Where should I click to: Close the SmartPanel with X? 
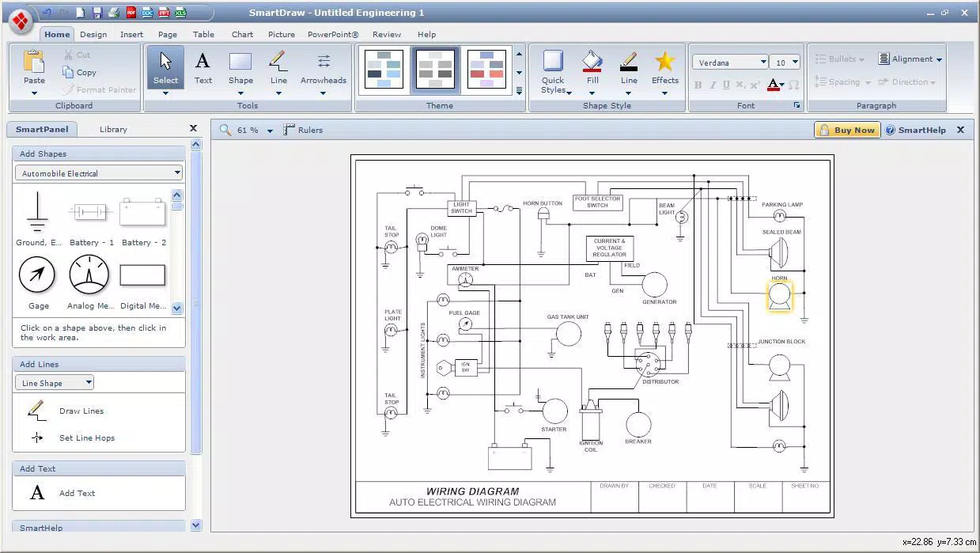(193, 128)
